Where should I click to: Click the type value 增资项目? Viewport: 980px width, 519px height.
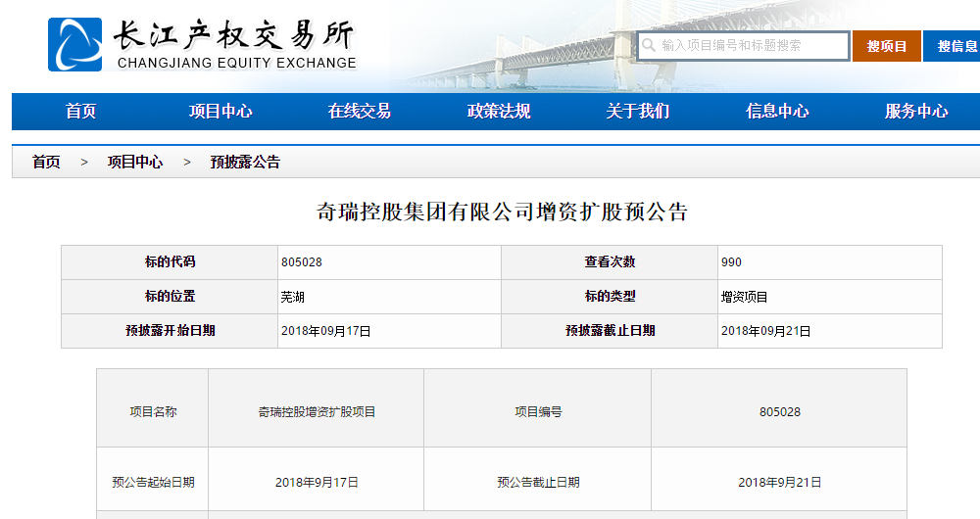(745, 298)
